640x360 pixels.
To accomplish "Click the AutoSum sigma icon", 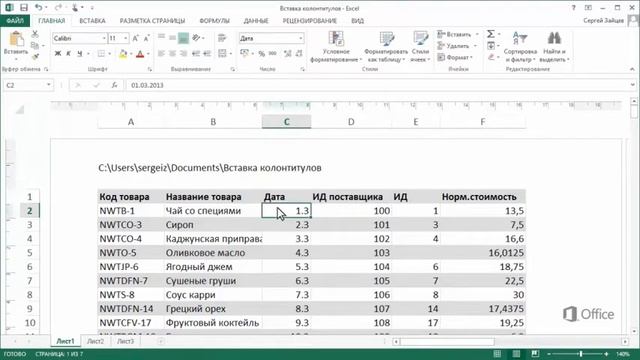I will pos(491,34).
